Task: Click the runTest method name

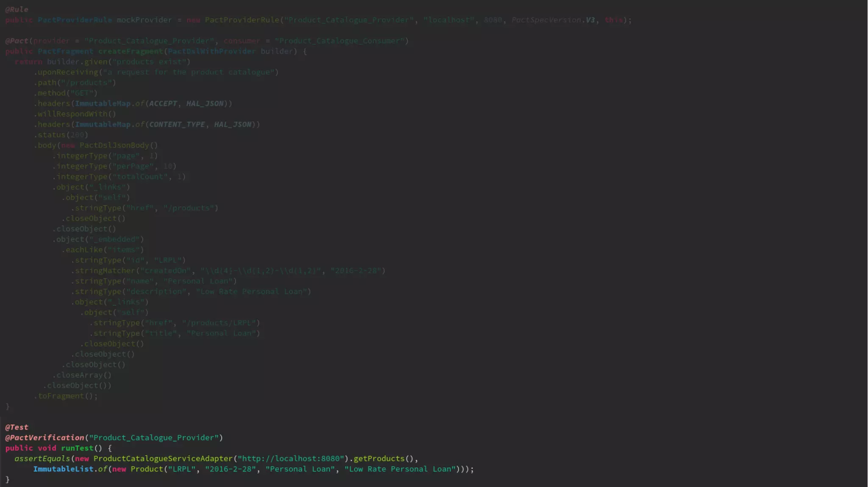Action: (77, 448)
